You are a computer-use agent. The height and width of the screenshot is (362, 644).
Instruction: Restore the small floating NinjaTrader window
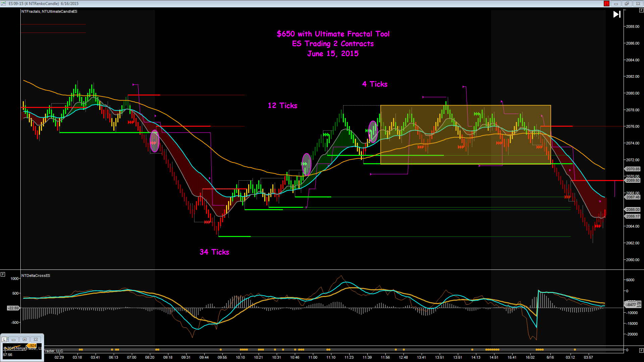point(24,340)
